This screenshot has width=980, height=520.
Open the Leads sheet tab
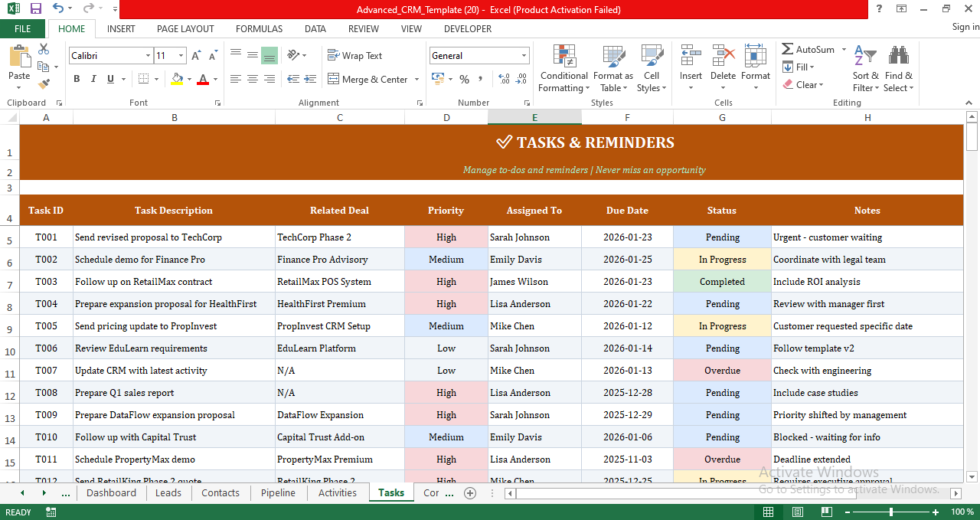pyautogui.click(x=168, y=492)
